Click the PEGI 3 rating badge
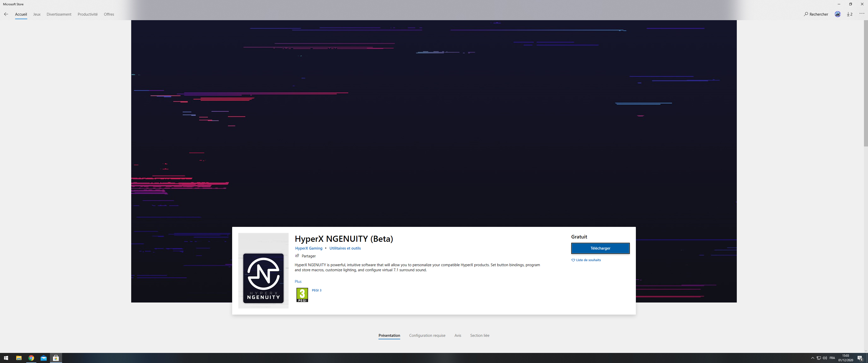The image size is (868, 363). click(x=302, y=295)
